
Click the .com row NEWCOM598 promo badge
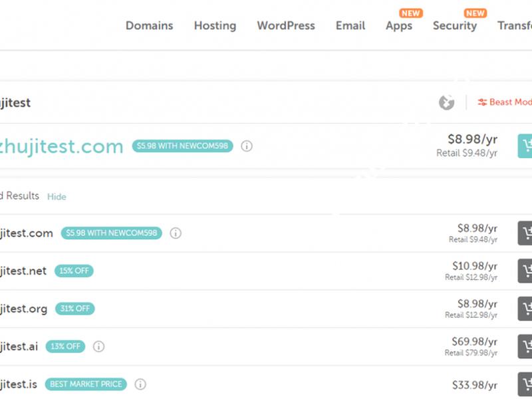tap(111, 233)
